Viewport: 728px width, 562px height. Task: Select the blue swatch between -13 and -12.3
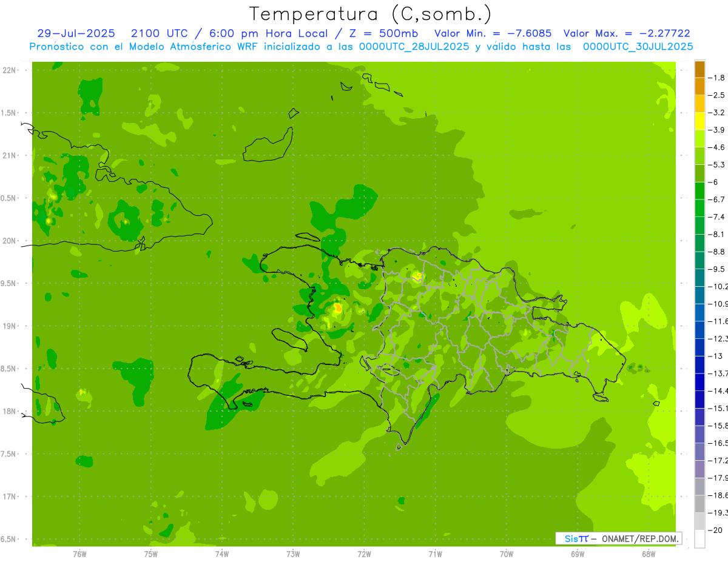tap(699, 347)
